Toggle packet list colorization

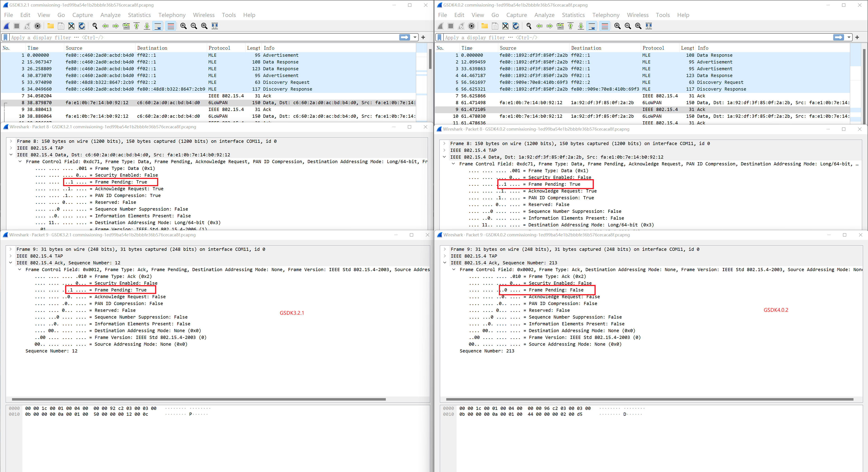point(170,26)
